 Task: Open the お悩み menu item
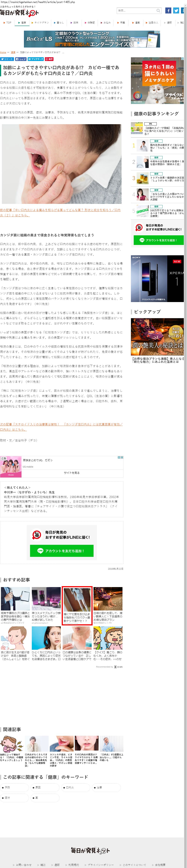point(106,23)
